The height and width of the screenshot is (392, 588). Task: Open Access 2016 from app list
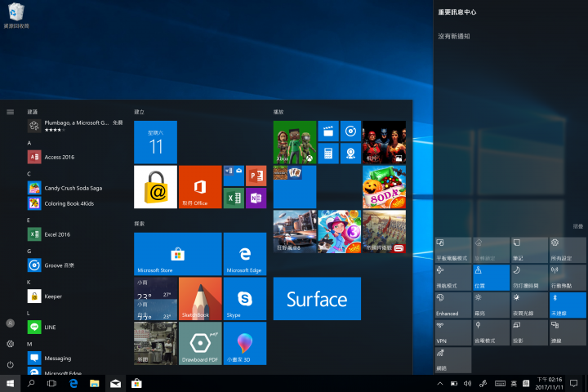coord(75,157)
